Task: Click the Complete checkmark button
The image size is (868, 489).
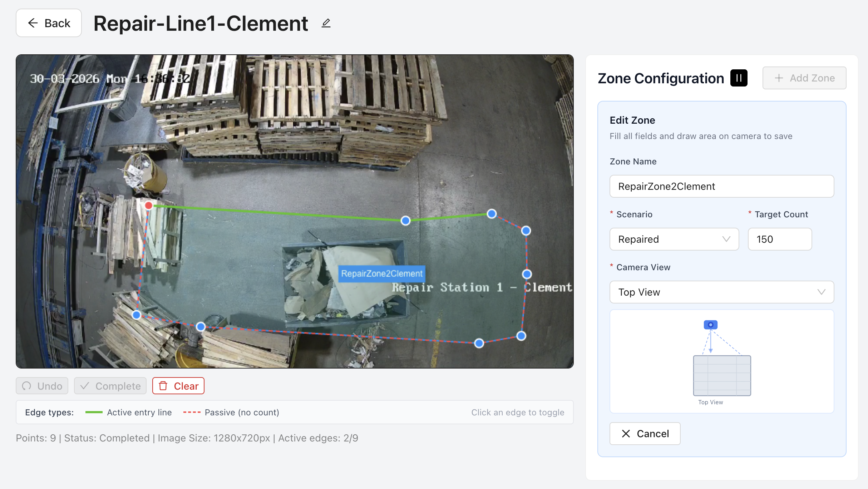Action: 110,386
